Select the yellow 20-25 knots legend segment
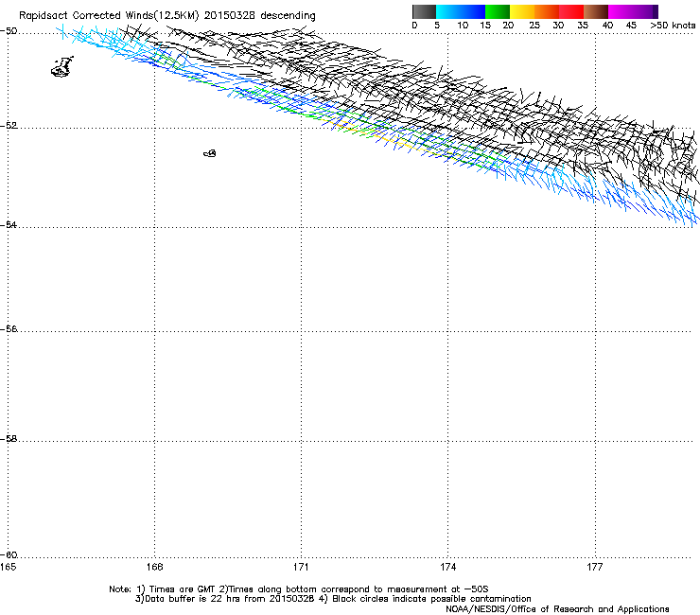This screenshot has height=615, width=700. tap(522, 11)
